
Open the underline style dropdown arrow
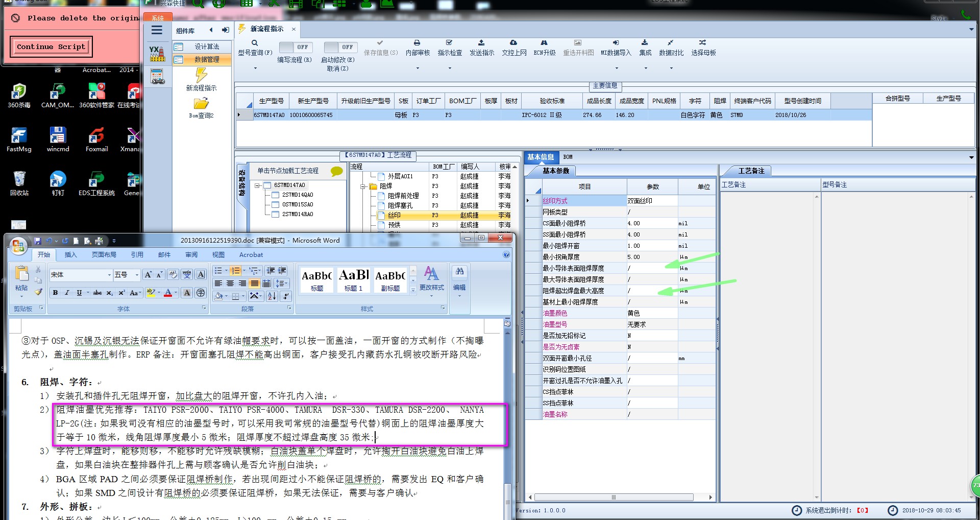click(87, 293)
